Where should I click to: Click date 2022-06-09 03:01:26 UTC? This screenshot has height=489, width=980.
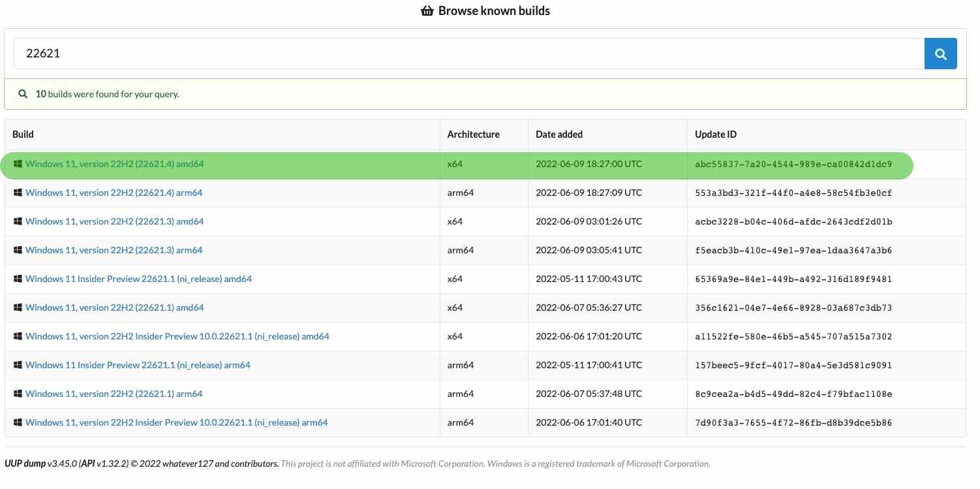589,221
